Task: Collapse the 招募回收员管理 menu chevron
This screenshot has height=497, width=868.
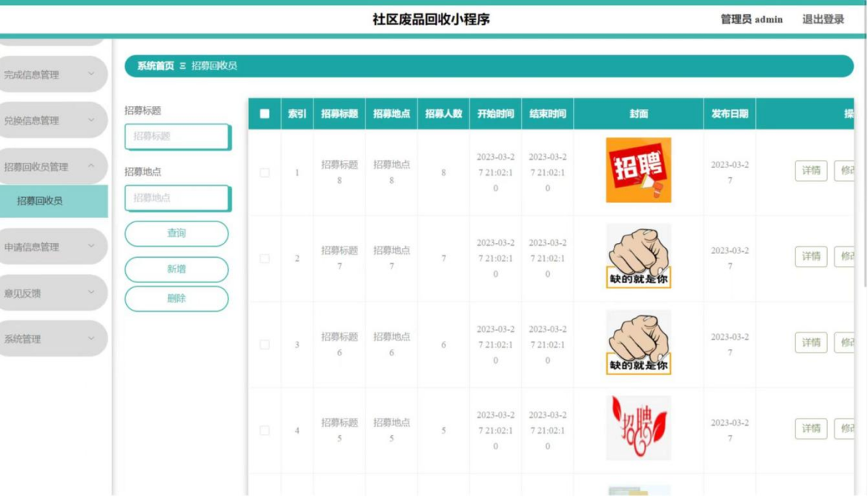Action: [x=91, y=165]
